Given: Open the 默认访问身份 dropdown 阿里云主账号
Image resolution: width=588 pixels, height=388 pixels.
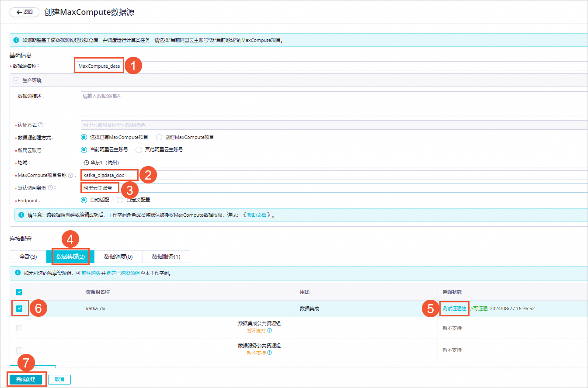Looking at the screenshot, I should 334,188.
